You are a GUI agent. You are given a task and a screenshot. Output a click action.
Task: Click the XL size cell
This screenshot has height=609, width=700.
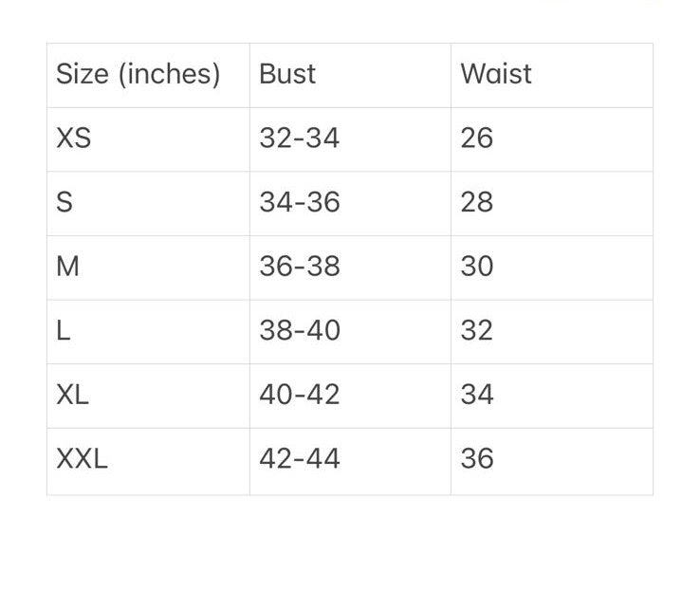[72, 395]
